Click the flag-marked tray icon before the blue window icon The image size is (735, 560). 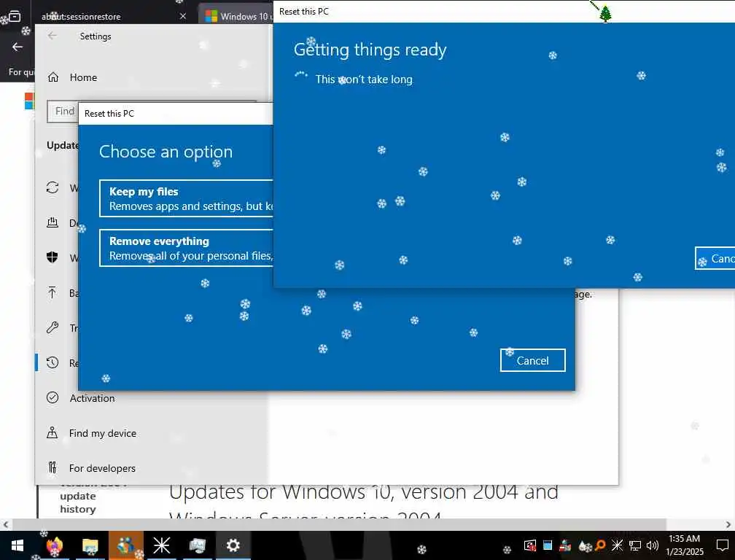point(529,545)
